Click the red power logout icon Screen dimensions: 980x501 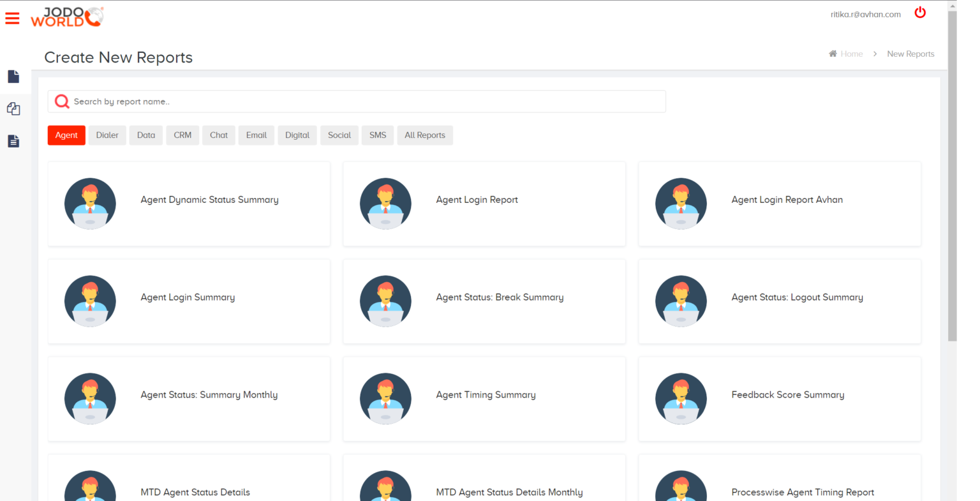[920, 13]
